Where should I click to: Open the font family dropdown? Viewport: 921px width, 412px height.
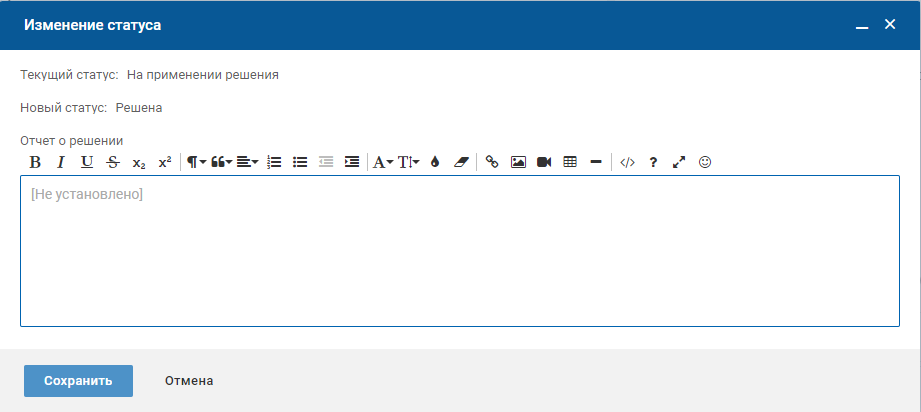383,162
